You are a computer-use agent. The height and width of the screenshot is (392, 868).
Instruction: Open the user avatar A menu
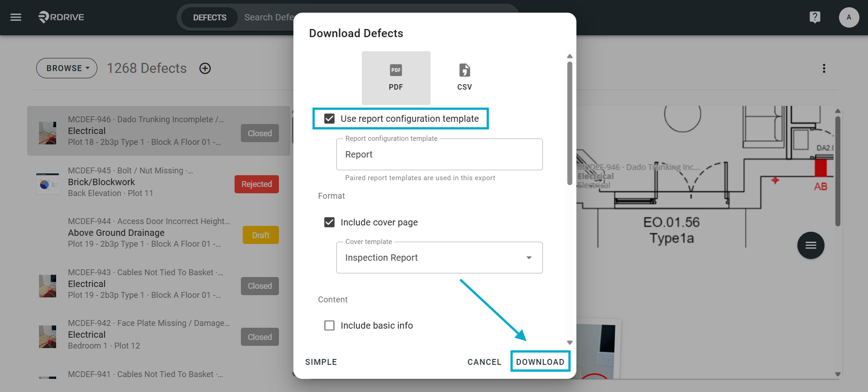tap(849, 17)
